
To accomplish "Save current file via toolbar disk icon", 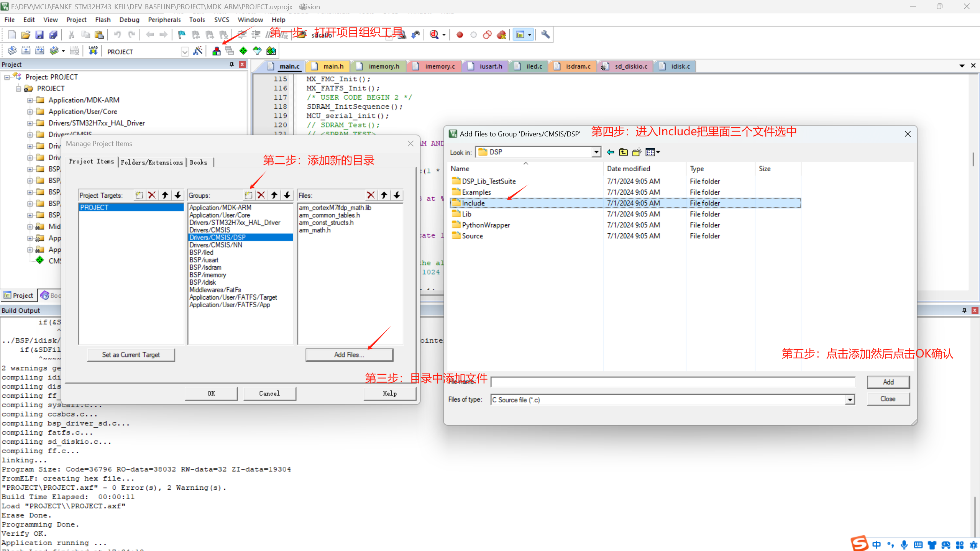I will click(x=39, y=34).
